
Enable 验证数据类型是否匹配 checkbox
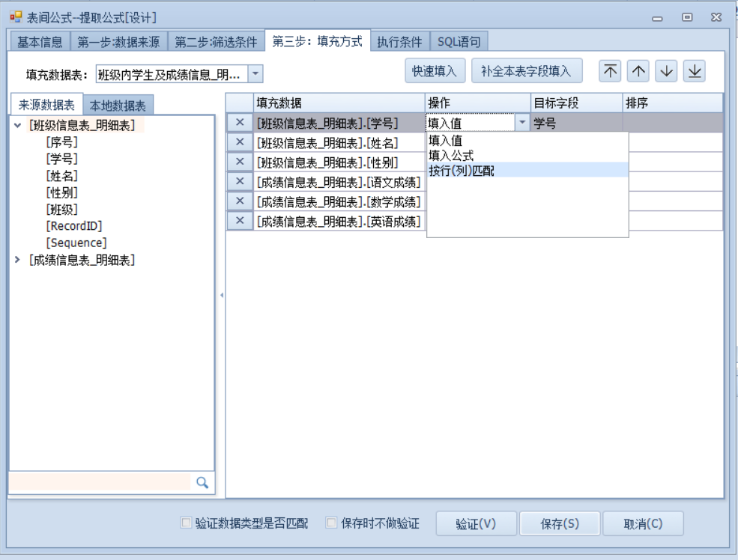pos(186,523)
